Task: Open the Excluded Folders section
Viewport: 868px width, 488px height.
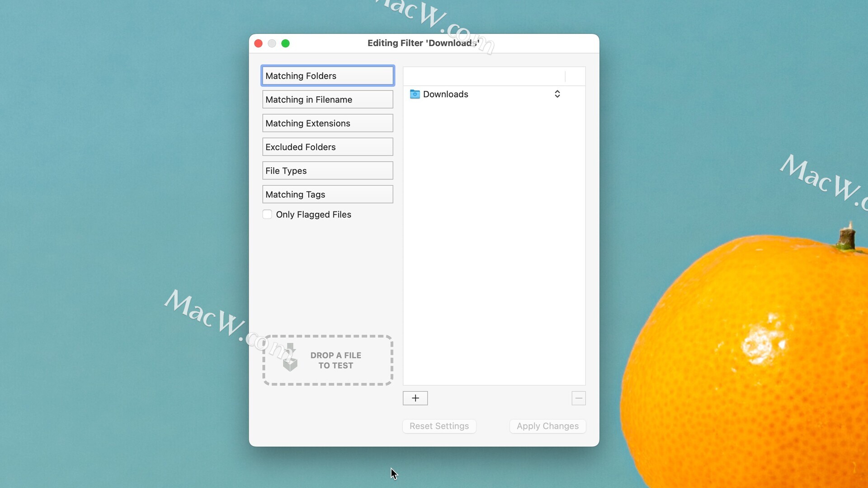Action: (x=327, y=147)
